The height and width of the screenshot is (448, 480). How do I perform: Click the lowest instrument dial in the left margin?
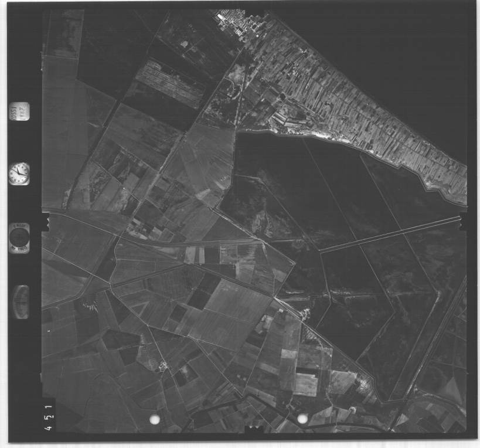tap(21, 301)
